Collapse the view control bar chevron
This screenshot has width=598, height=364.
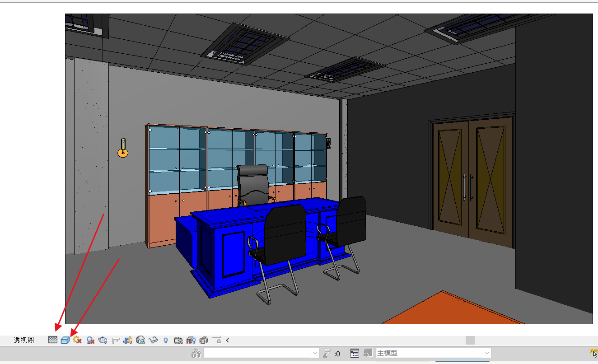pyautogui.click(x=228, y=340)
